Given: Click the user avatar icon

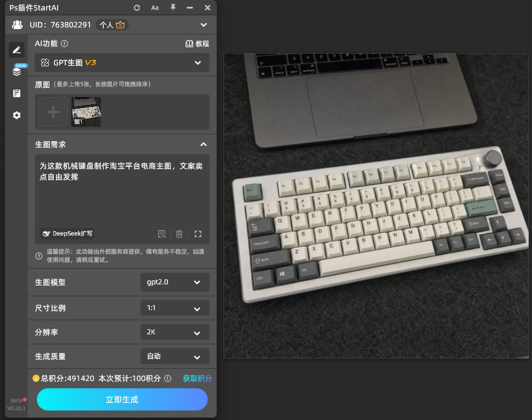Looking at the screenshot, I should point(18,25).
